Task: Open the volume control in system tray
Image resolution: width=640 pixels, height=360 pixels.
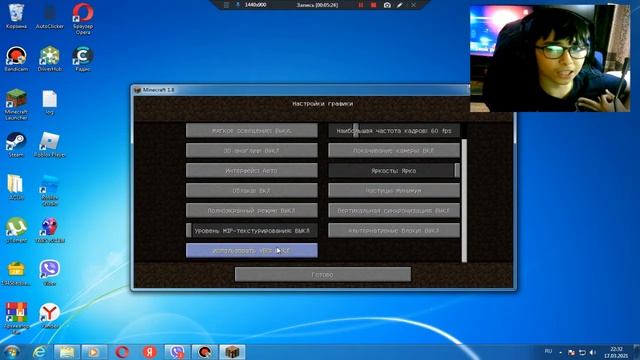Action: [x=593, y=352]
